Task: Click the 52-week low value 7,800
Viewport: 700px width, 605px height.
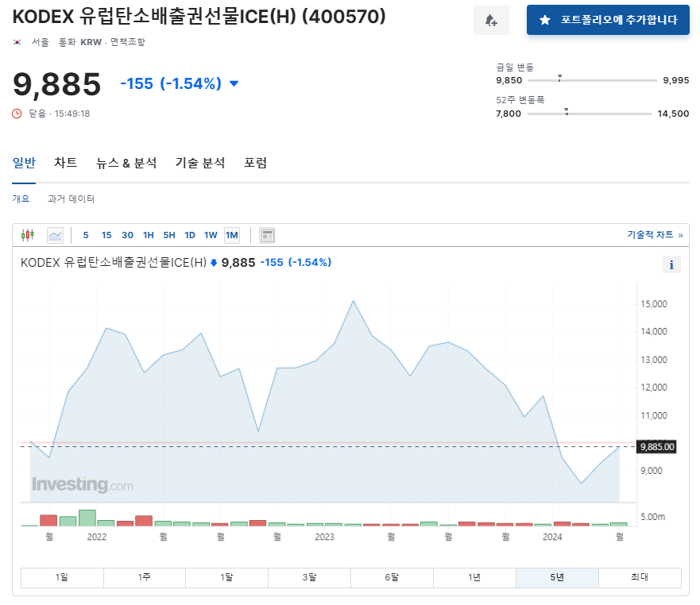Action: (x=509, y=114)
